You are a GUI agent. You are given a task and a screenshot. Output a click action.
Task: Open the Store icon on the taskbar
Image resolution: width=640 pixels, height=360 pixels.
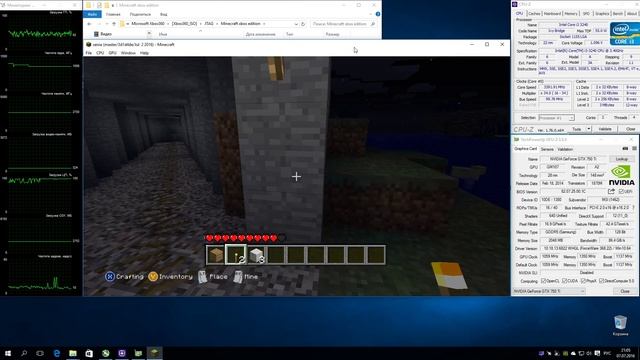[89, 353]
